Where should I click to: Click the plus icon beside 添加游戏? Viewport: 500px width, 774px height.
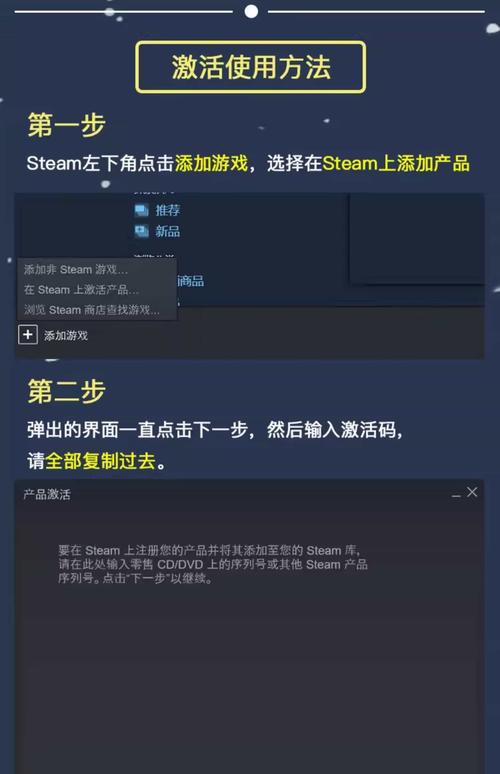tap(28, 335)
